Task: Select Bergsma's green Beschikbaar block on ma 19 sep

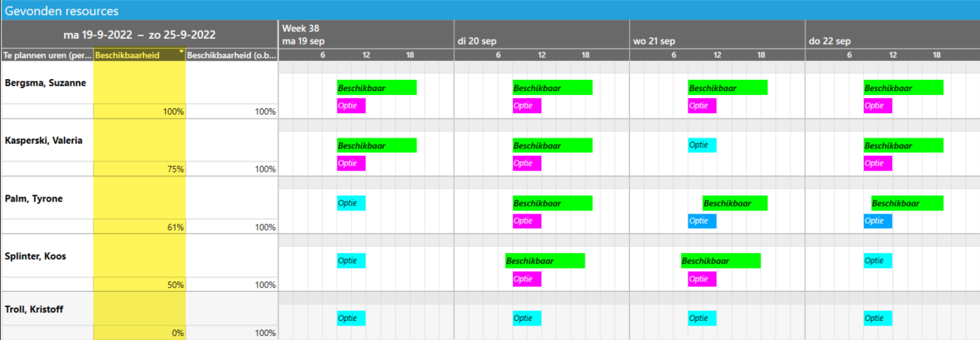Action: click(376, 88)
